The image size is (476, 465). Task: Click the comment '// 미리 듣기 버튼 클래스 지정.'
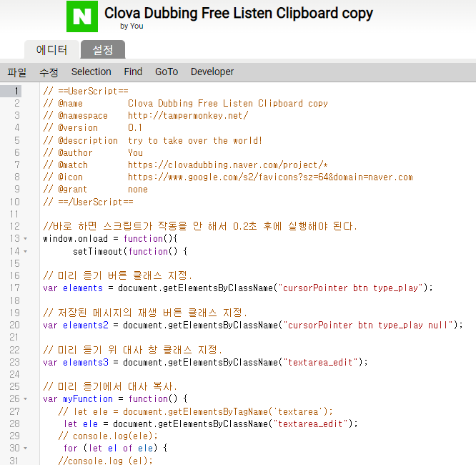[117, 275]
